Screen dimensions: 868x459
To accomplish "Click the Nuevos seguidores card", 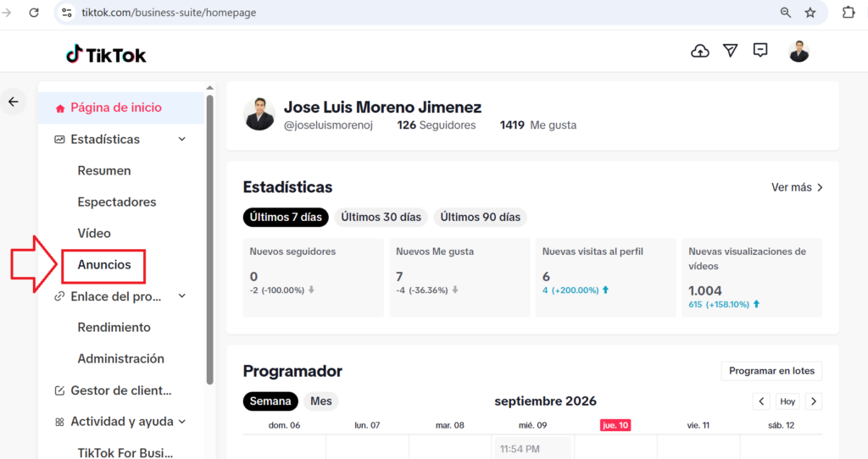I will click(314, 278).
